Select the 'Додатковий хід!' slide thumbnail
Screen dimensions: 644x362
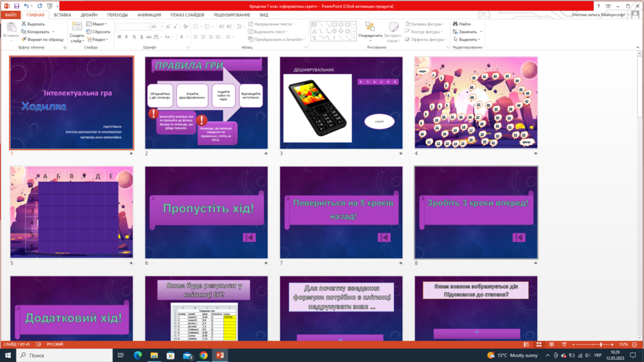pyautogui.click(x=71, y=308)
